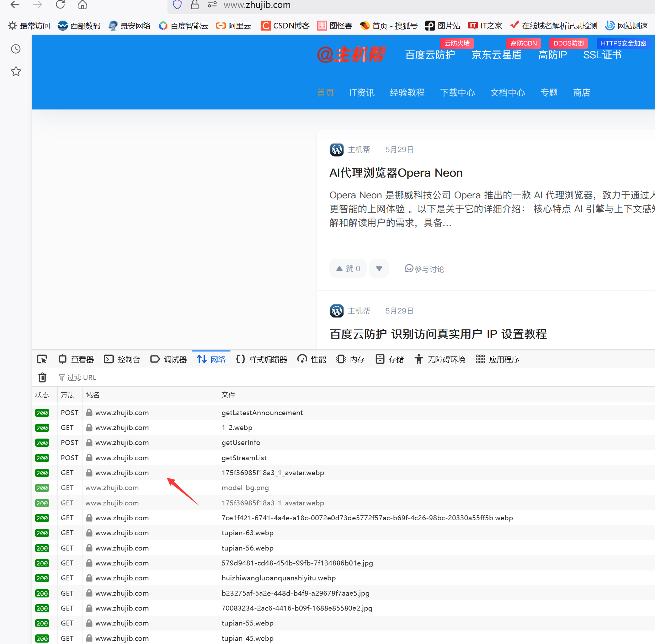Click the padlock icon in address bar
Viewport: 655px width, 644px height.
(195, 5)
